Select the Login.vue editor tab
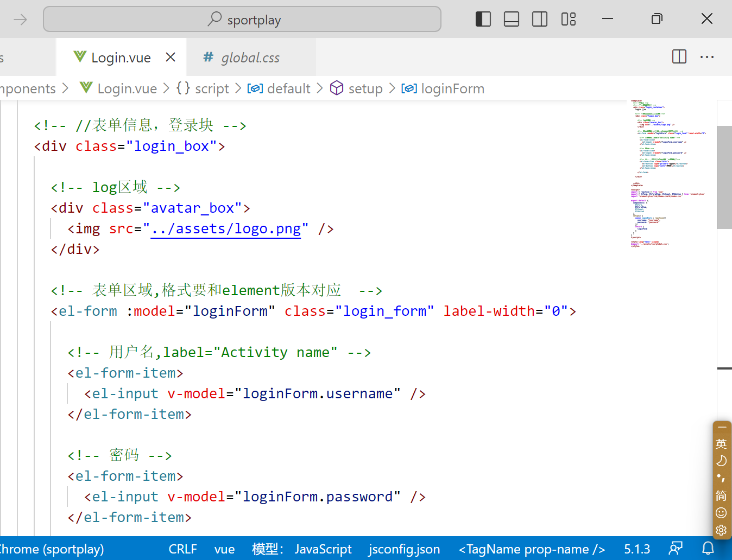The height and width of the screenshot is (560, 732). 121,58
